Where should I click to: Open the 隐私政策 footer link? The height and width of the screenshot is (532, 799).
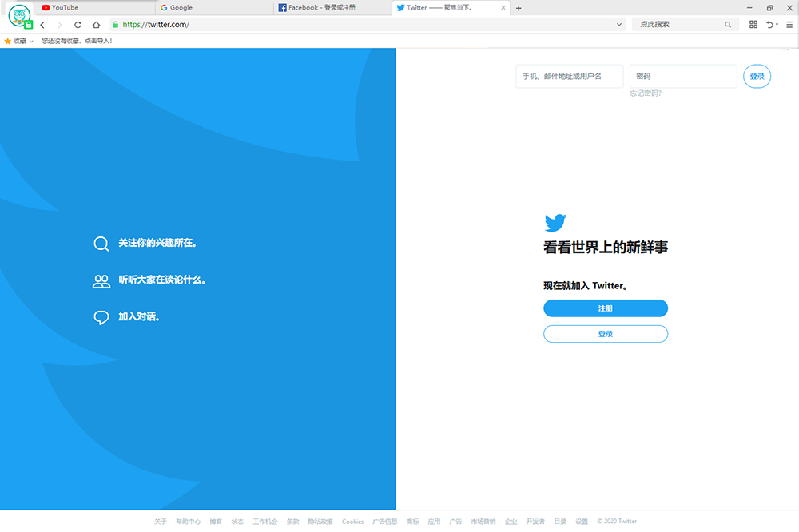pos(320,522)
